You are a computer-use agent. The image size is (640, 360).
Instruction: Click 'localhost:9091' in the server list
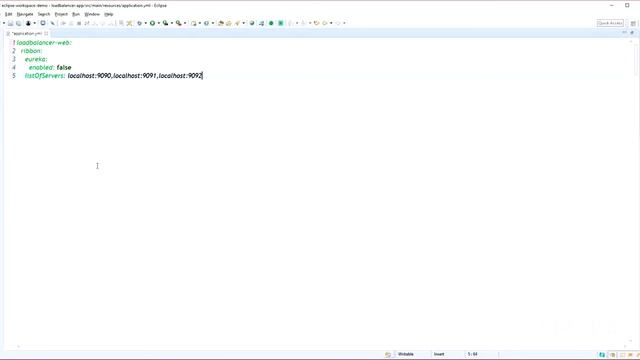[135, 76]
